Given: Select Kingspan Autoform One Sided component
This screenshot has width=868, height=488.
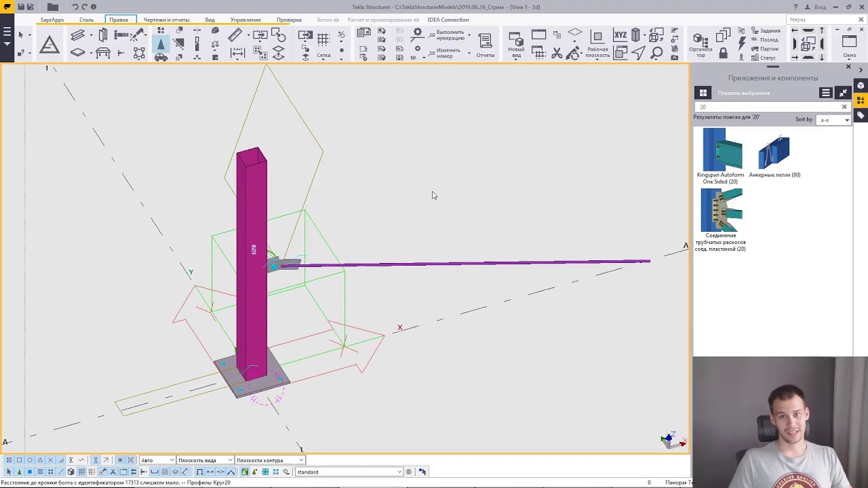Looking at the screenshot, I should 722,156.
